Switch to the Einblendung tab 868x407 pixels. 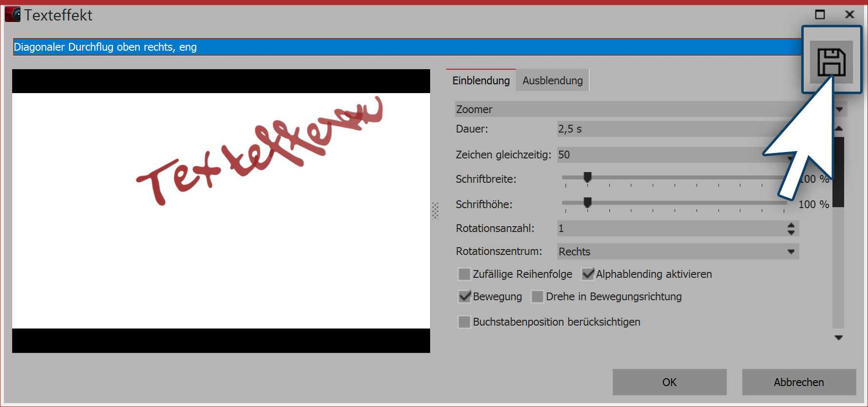481,80
